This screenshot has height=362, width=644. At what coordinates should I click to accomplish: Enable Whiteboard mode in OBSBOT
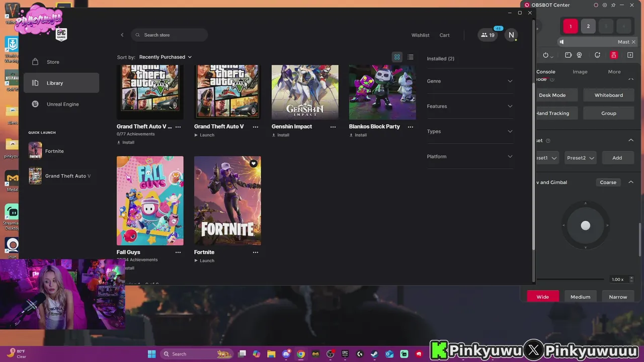(609, 95)
